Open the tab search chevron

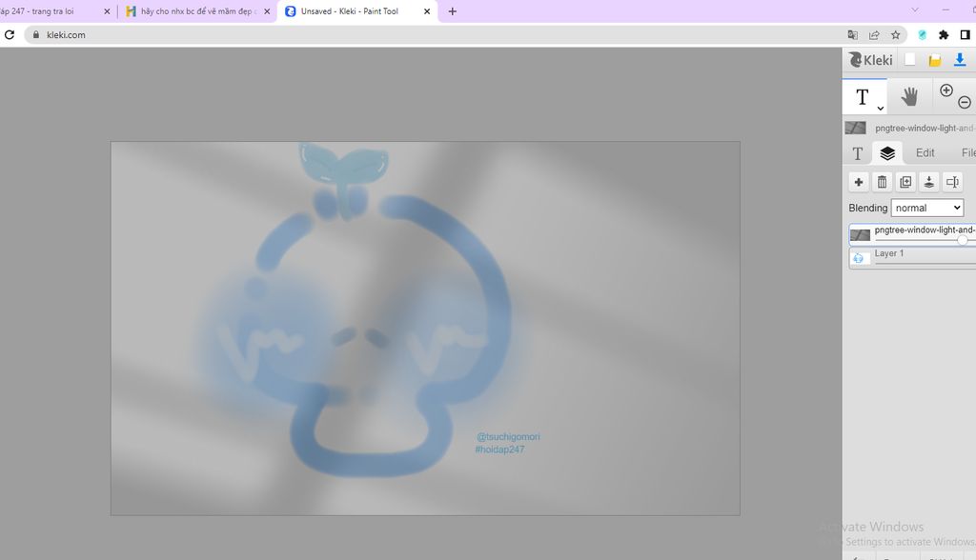click(915, 10)
